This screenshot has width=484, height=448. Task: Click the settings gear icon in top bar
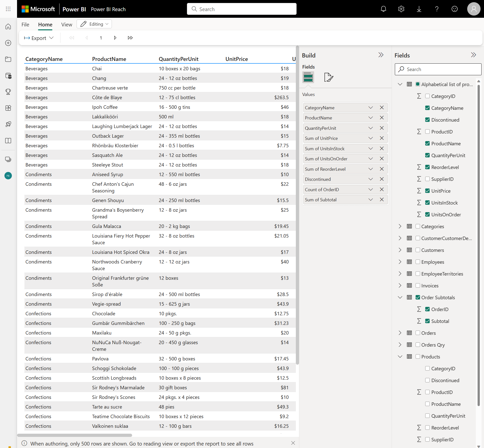tap(401, 9)
